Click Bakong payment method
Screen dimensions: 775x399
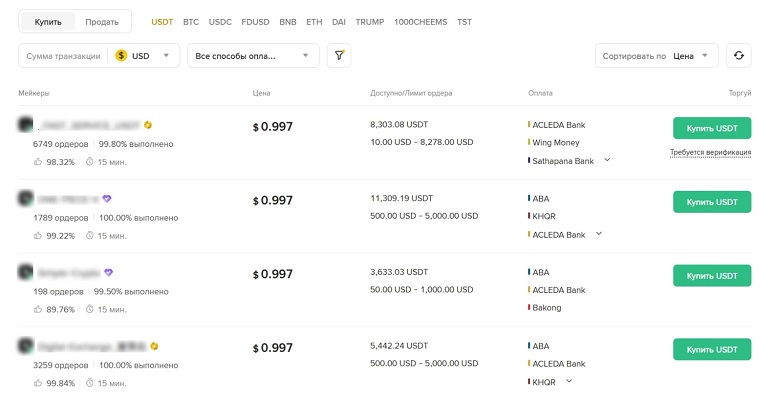tap(547, 308)
